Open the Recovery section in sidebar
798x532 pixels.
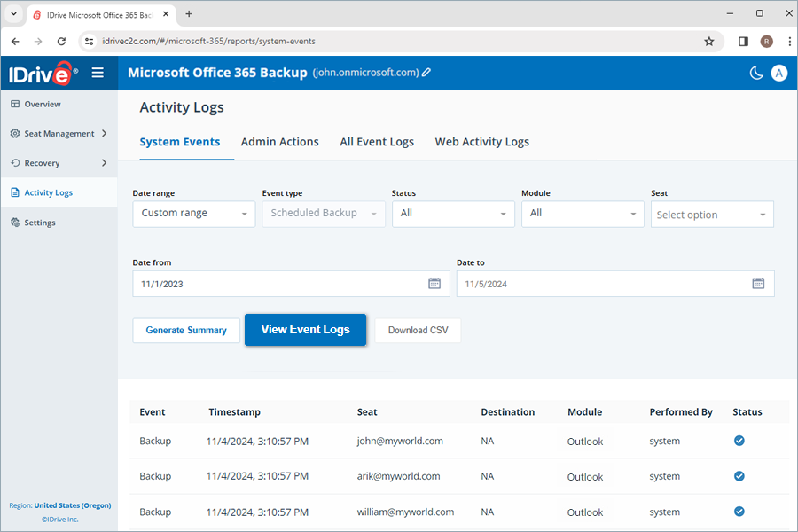43,163
